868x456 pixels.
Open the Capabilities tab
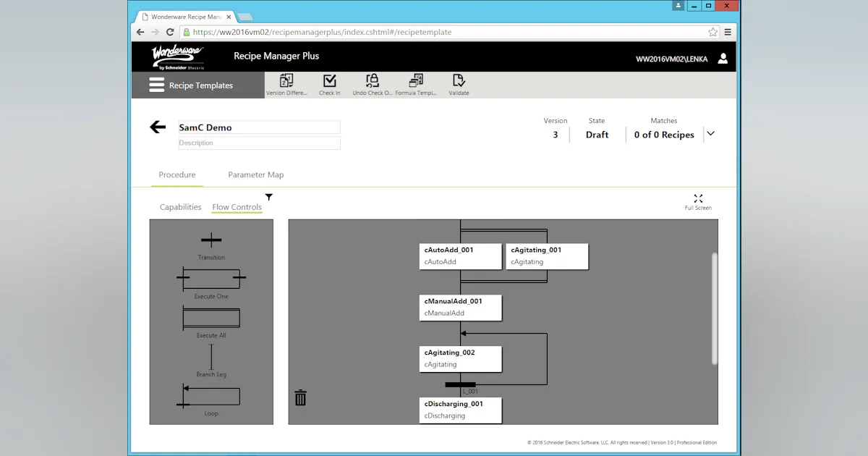(181, 207)
